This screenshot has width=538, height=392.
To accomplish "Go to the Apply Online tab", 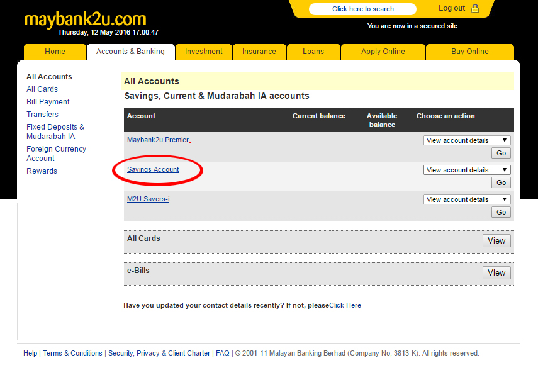I will pyautogui.click(x=383, y=52).
